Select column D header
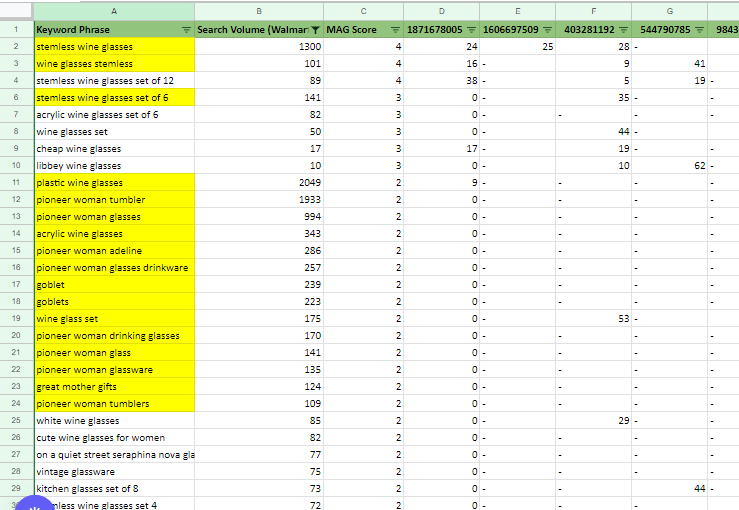Image resolution: width=739 pixels, height=510 pixels. (x=442, y=11)
